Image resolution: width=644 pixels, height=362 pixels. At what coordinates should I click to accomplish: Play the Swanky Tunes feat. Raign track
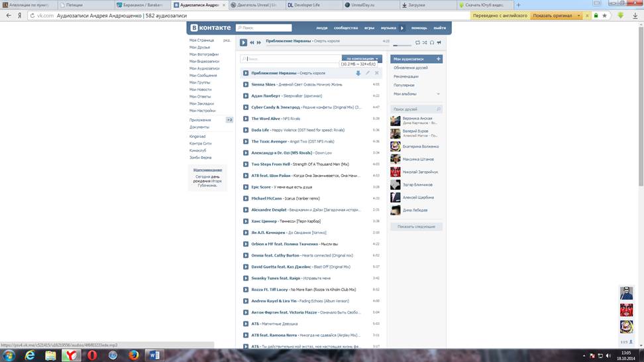click(x=246, y=278)
